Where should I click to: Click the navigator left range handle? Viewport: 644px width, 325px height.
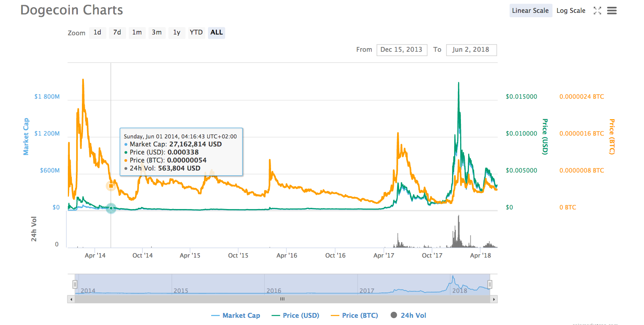tap(75, 284)
